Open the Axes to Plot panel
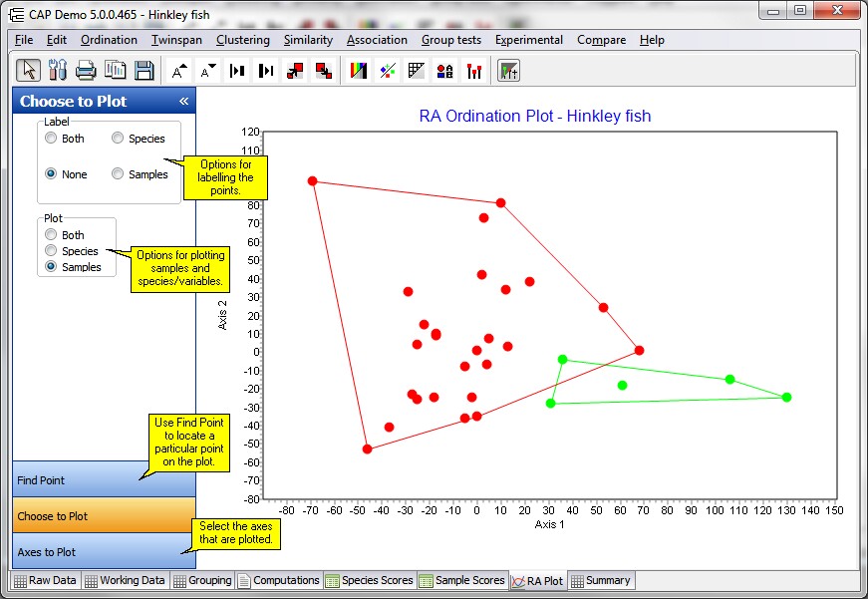868x599 pixels. [104, 551]
